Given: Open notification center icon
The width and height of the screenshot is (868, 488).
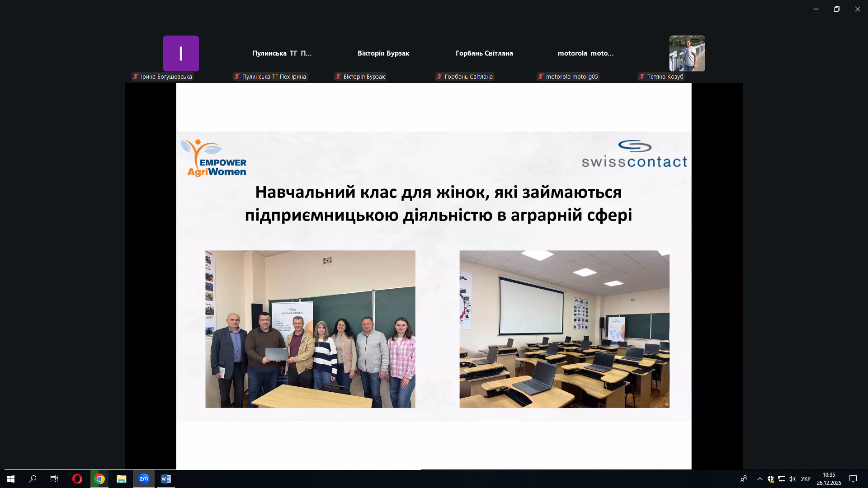Looking at the screenshot, I should 853,479.
